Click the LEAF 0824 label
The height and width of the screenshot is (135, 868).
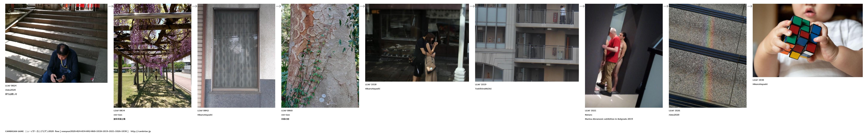point(11,86)
